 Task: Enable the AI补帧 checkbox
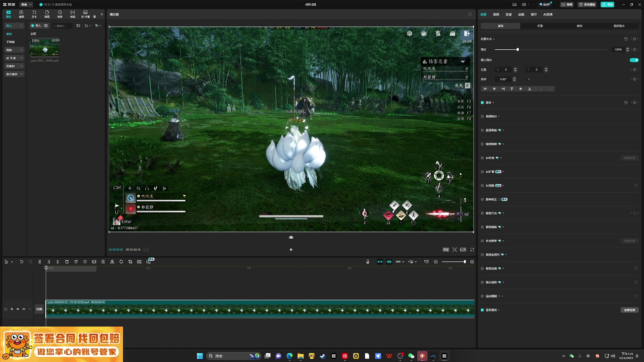(x=482, y=158)
